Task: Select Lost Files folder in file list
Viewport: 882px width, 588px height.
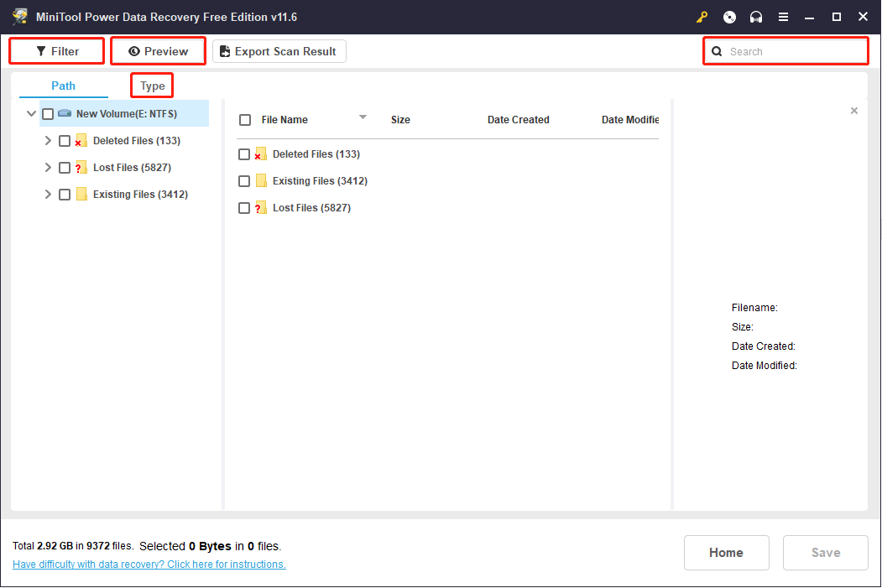Action: point(311,208)
